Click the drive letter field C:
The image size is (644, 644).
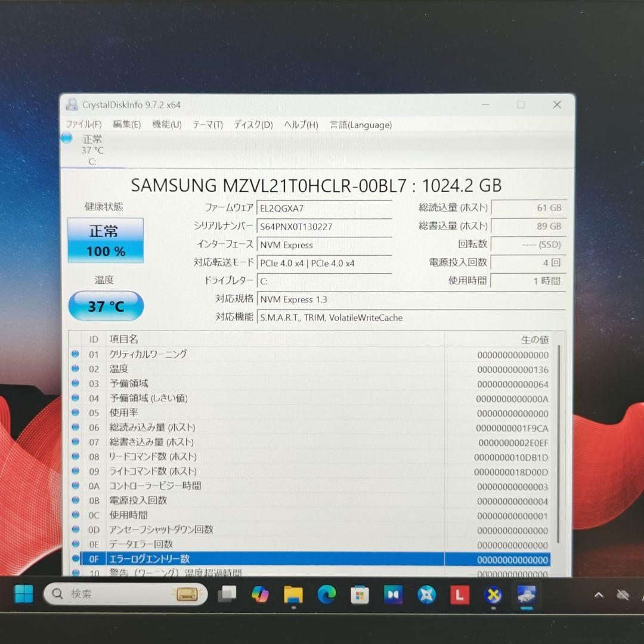point(324,281)
